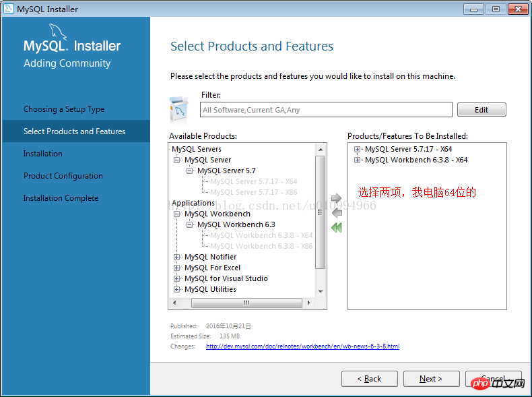This screenshot has width=532, height=397.
Task: Go to the Product Configuration step
Action: tap(63, 176)
